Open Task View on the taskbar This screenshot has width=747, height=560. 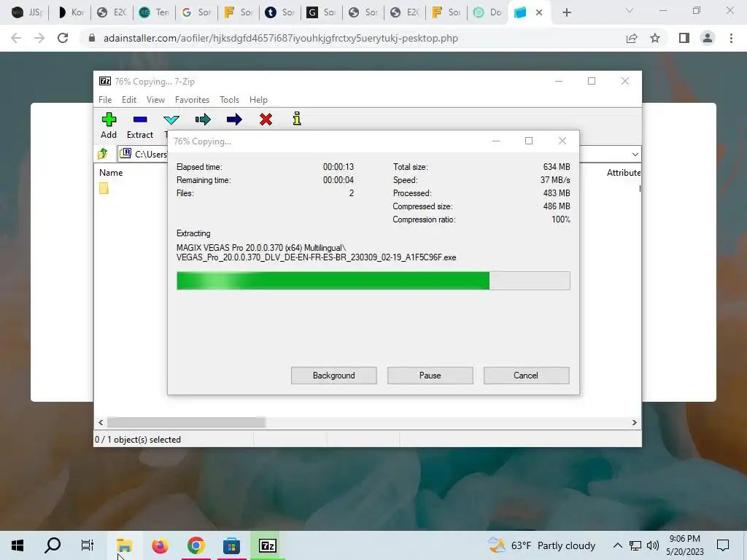point(88,545)
